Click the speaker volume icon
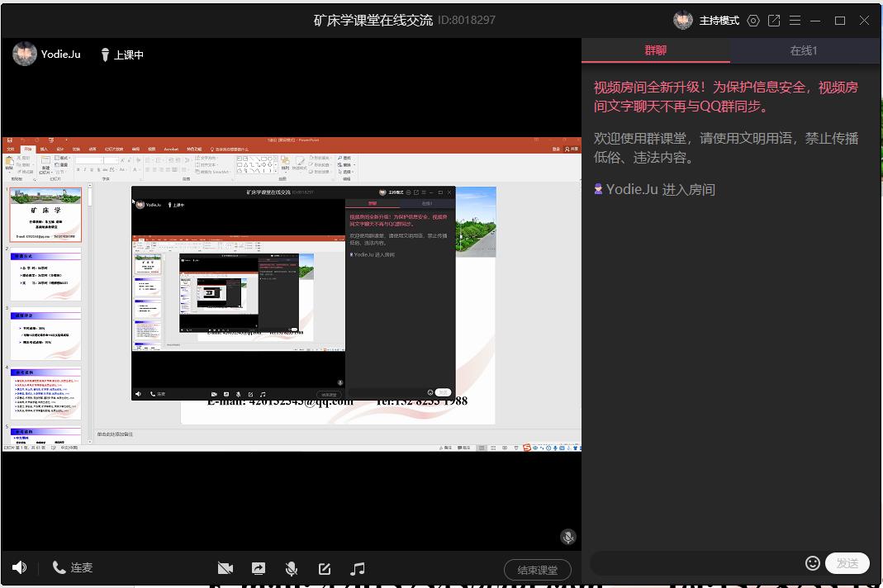The height and width of the screenshot is (588, 883). (x=19, y=567)
